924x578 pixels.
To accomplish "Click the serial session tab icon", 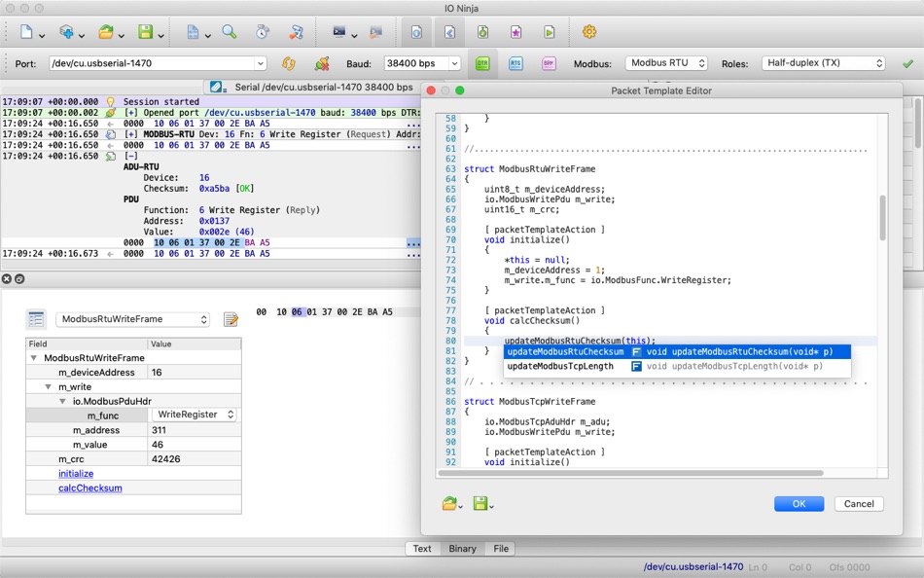I will [216, 88].
